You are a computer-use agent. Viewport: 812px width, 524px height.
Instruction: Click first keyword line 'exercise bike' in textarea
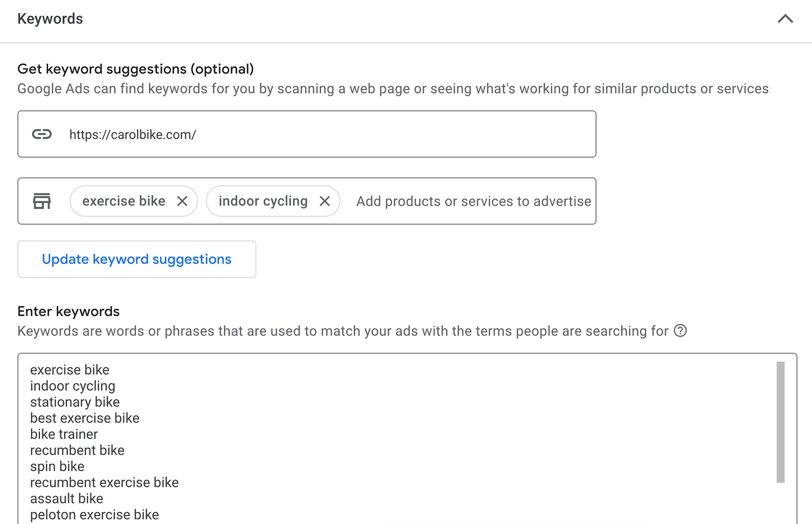pos(70,370)
